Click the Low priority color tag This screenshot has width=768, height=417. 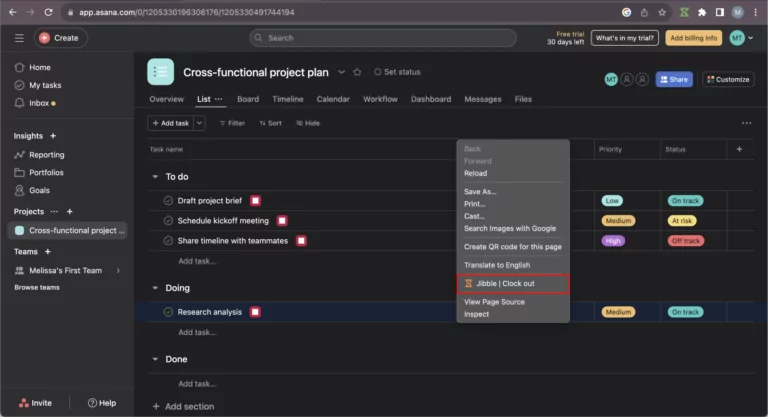click(611, 200)
